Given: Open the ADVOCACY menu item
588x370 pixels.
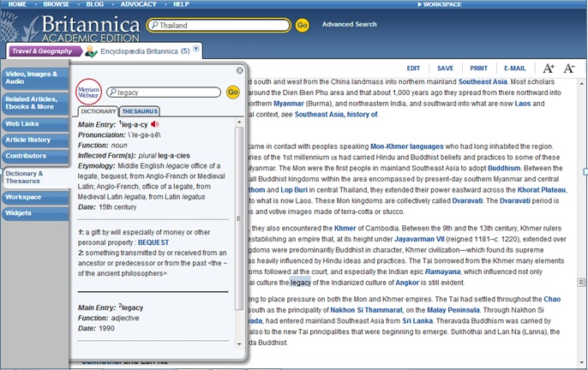Looking at the screenshot, I should 138,4.
